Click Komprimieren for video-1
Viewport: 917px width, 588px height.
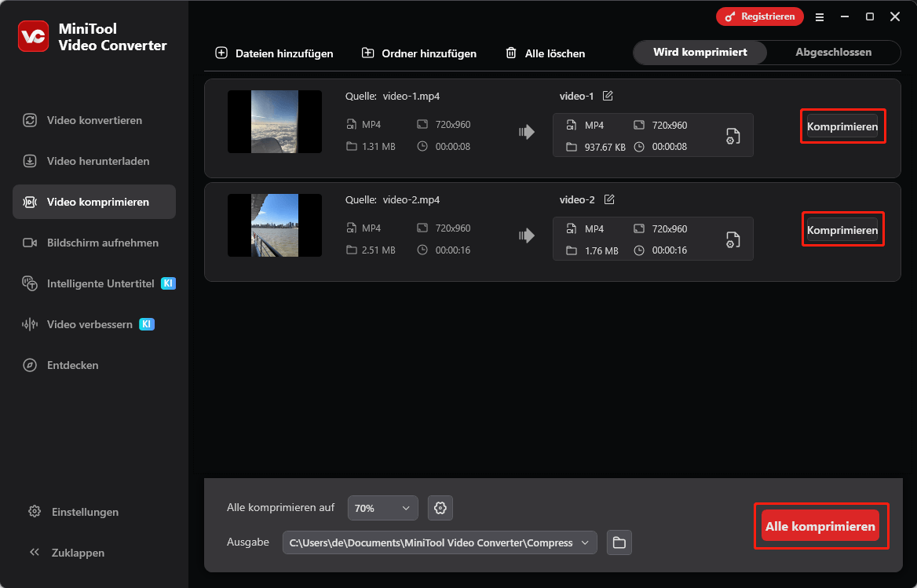point(842,126)
